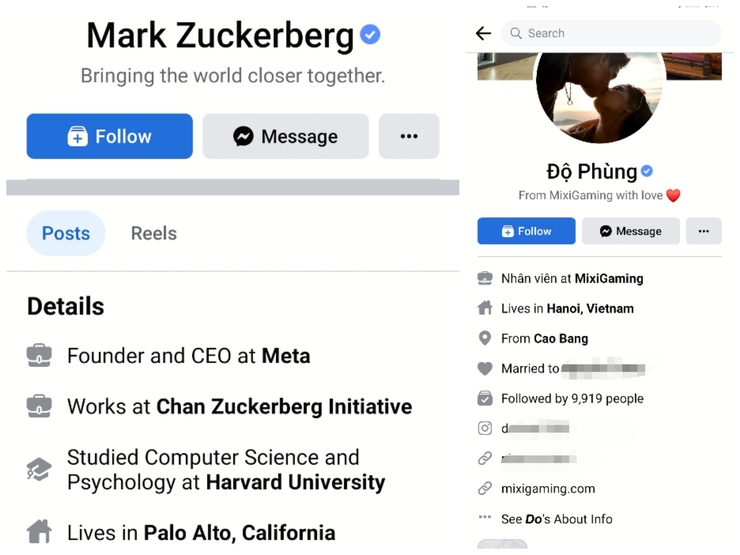Click the Instagram icon in details
Image resolution: width=740 pixels, height=555 pixels.
(485, 428)
